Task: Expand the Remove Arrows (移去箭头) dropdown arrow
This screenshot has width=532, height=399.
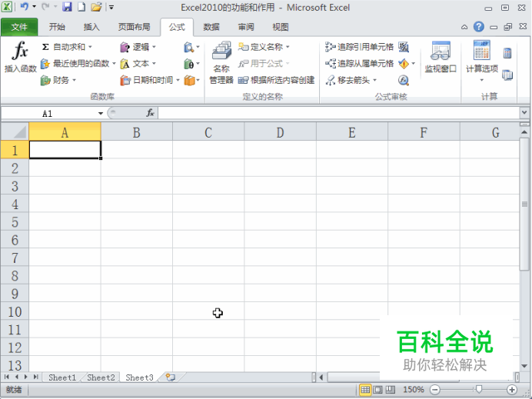Action: pyautogui.click(x=375, y=80)
